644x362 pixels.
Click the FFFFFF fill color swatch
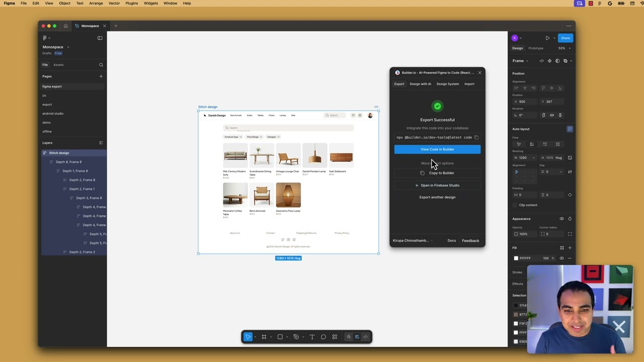point(516,258)
